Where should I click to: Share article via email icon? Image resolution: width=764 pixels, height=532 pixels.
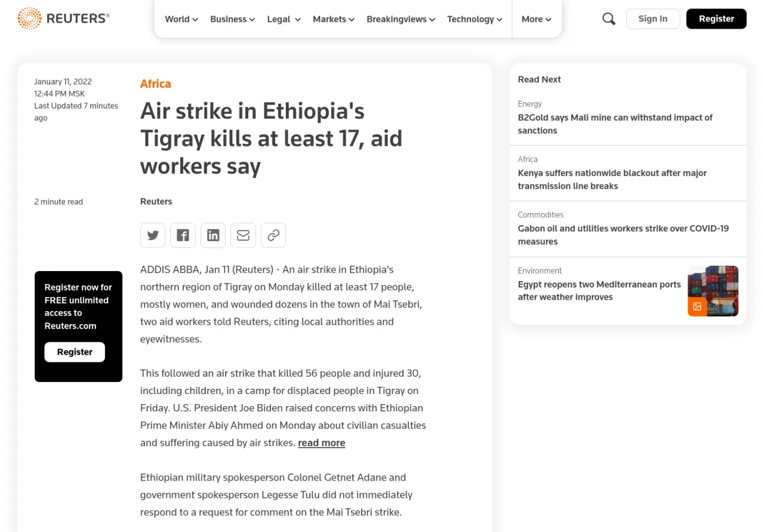click(243, 235)
